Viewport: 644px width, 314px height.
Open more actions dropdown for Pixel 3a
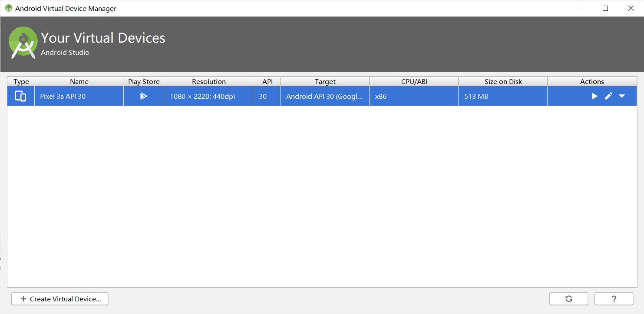point(622,96)
